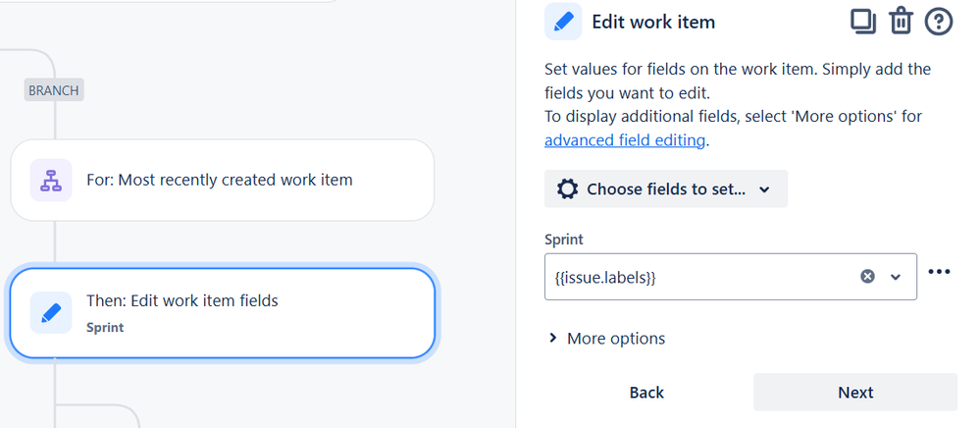Click the duplicate component icon
This screenshot has width=980, height=428.
pos(863,22)
